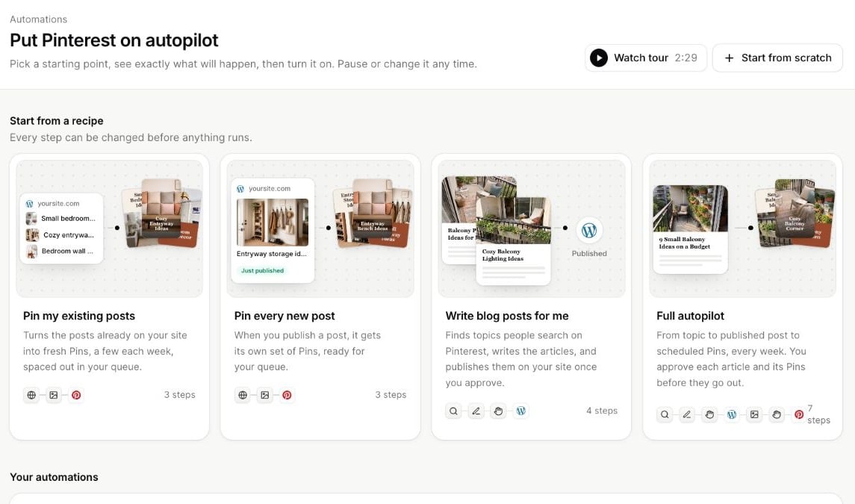Click Pinterest step icon in Pin my existing posts

click(76, 395)
